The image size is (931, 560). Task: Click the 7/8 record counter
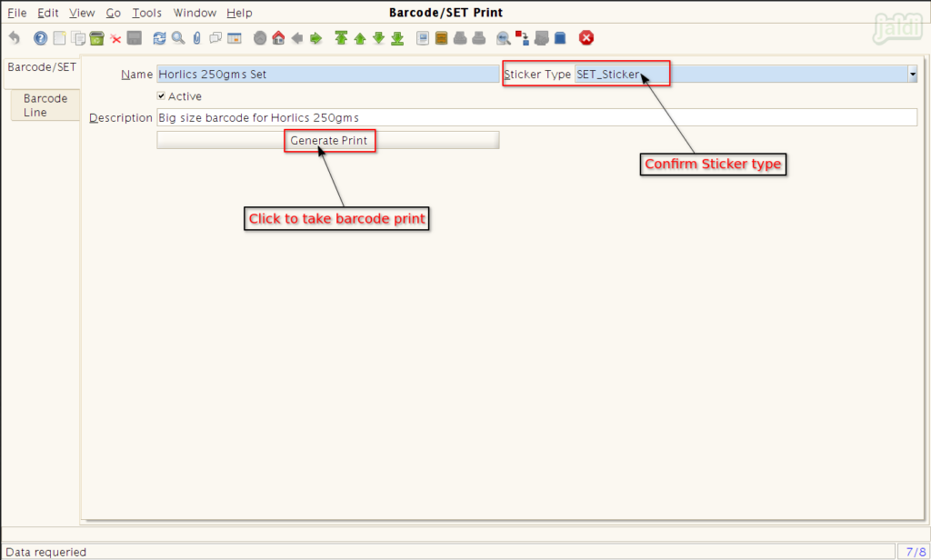(915, 552)
